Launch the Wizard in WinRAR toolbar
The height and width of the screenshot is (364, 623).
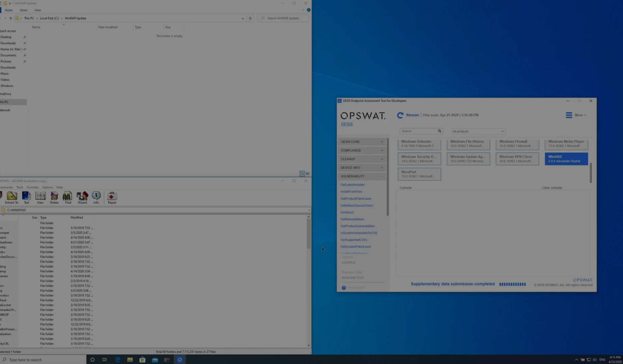(82, 198)
